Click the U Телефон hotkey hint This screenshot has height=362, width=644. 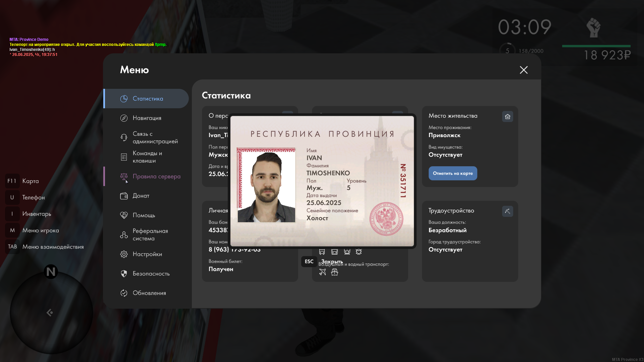pos(25,197)
